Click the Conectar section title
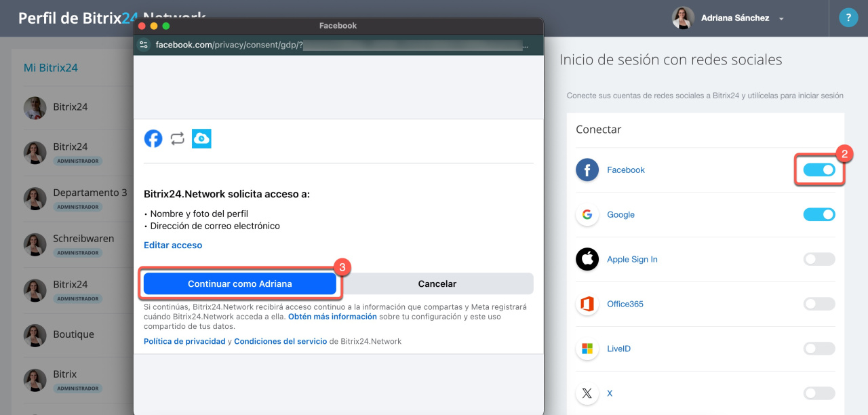Viewport: 868px width, 415px height. tap(599, 130)
